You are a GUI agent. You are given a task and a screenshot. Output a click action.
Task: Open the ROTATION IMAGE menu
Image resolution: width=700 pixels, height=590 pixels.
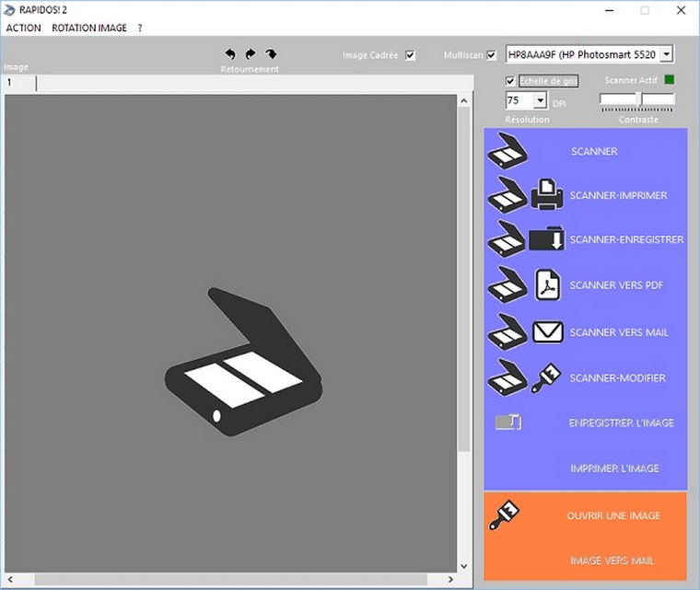[x=89, y=28]
